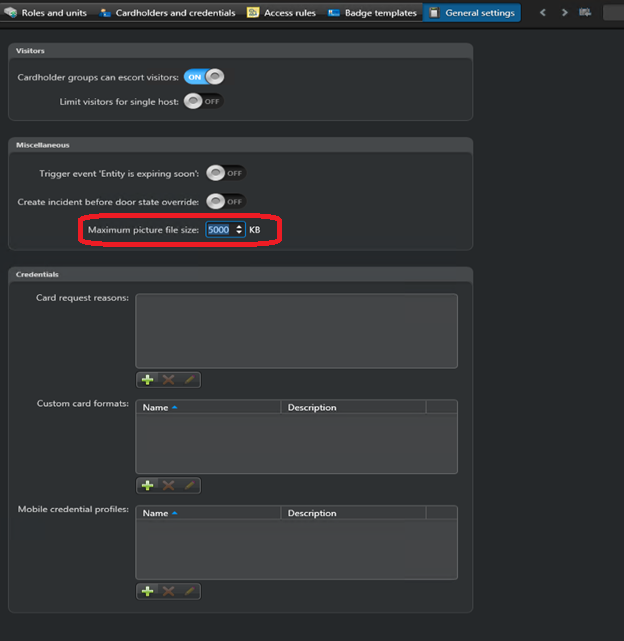The height and width of the screenshot is (641, 624).
Task: Edit the selected custom card format
Action: click(x=189, y=485)
